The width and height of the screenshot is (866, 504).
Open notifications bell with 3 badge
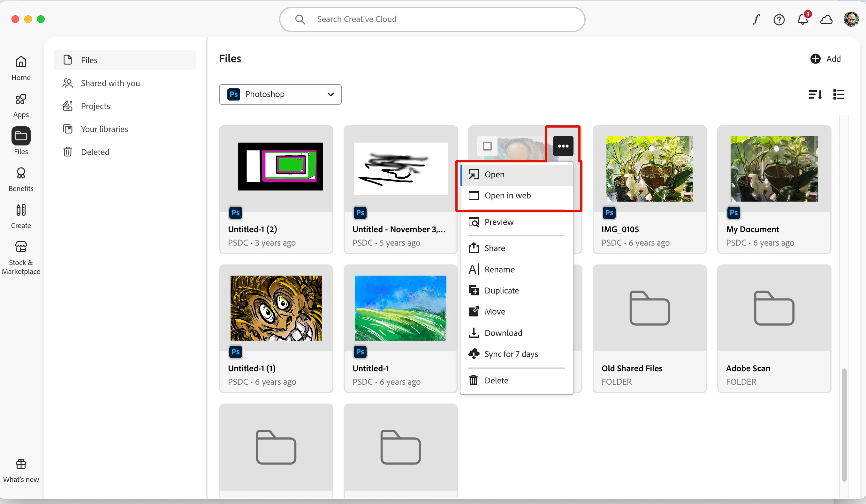point(802,19)
